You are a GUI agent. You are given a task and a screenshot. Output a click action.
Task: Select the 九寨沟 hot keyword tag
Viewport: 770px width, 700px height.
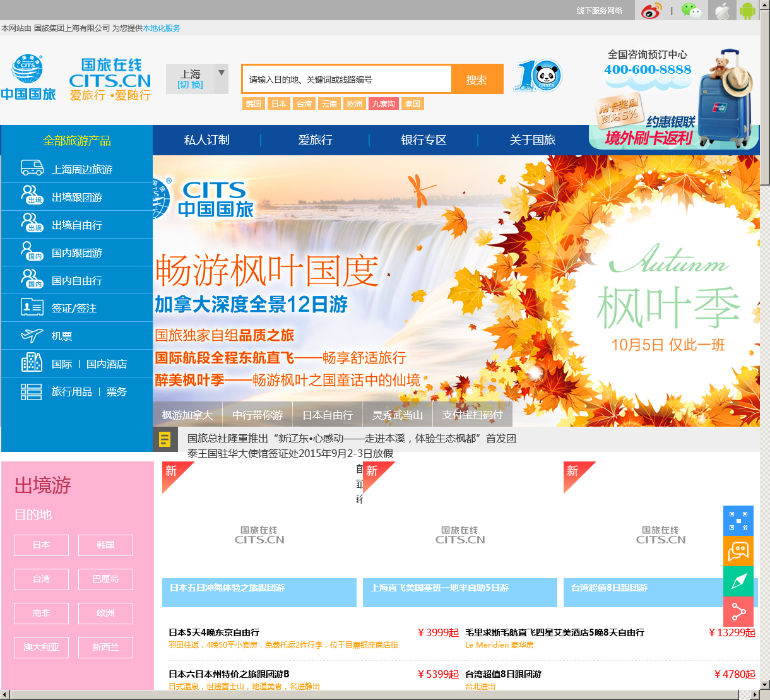384,104
